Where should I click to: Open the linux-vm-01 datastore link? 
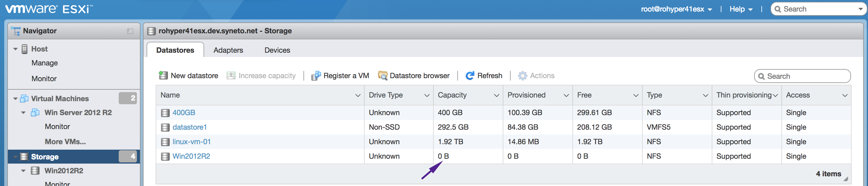point(191,141)
